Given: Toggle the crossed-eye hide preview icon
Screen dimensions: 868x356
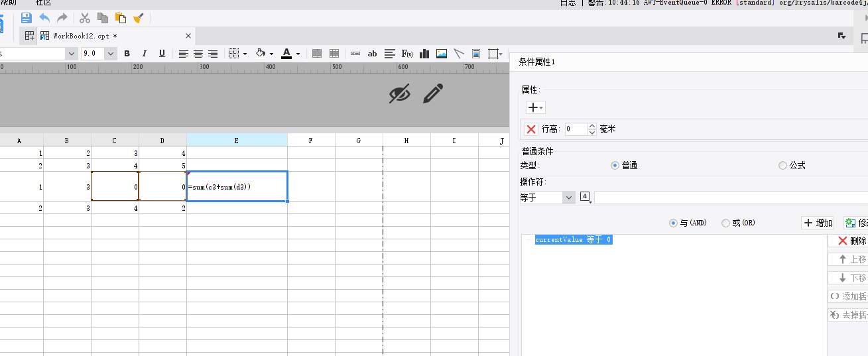Looking at the screenshot, I should pos(400,94).
